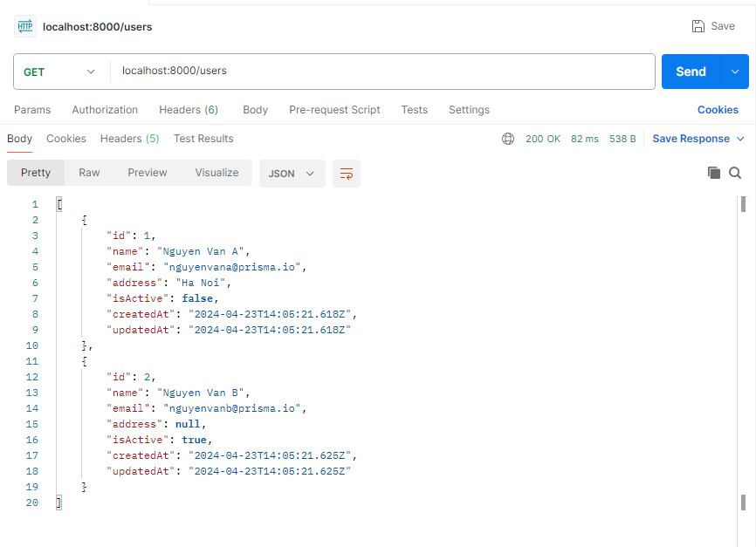Search the response with magnifier icon
This screenshot has width=756, height=547.
tap(735, 173)
